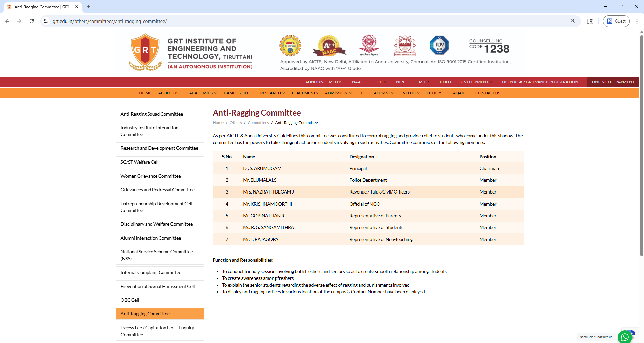This screenshot has height=343, width=644.
Task: Open the PLACEMENTS menu item
Action: pos(305,93)
